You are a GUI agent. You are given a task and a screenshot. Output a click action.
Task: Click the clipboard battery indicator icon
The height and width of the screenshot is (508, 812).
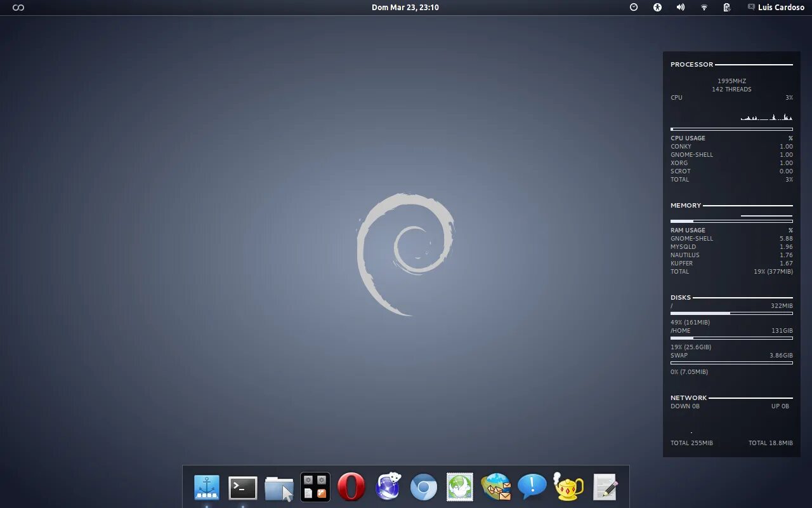(727, 8)
